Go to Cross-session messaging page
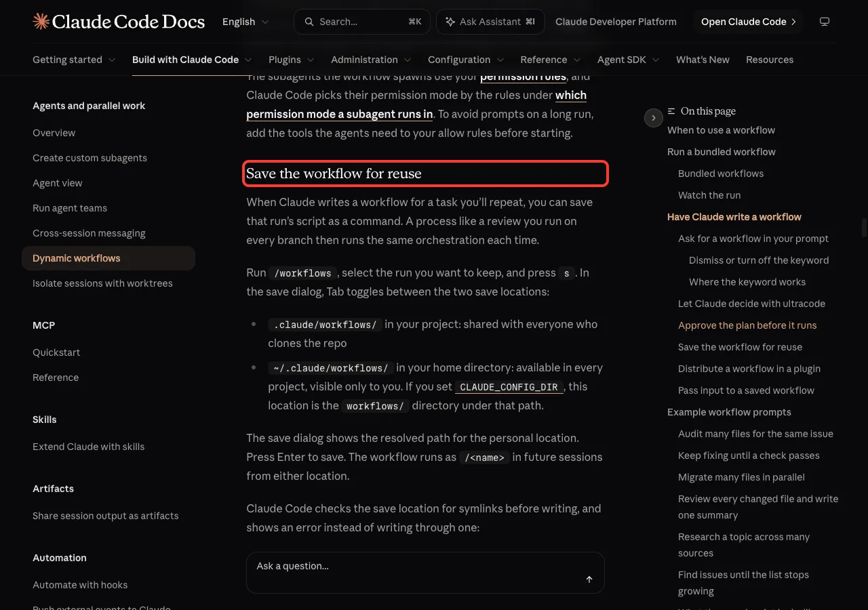The image size is (868, 610). point(89,233)
